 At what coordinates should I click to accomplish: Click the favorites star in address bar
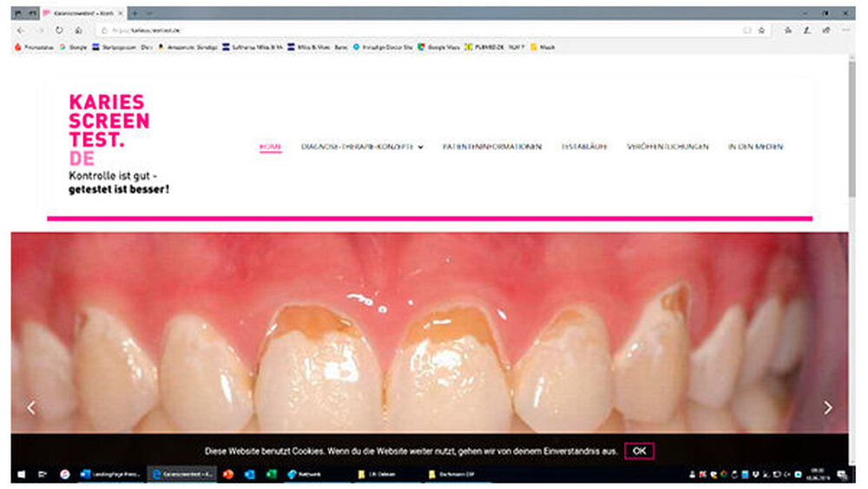(761, 30)
